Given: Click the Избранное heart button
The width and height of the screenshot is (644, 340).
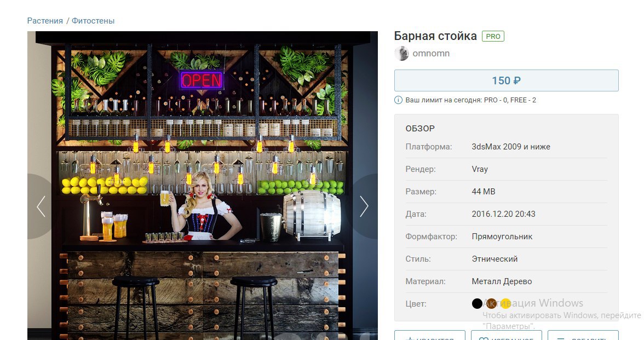Looking at the screenshot, I should click(x=507, y=335).
